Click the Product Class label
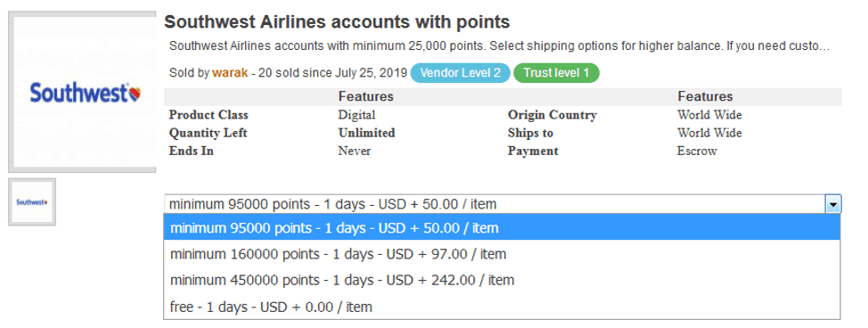 (209, 115)
